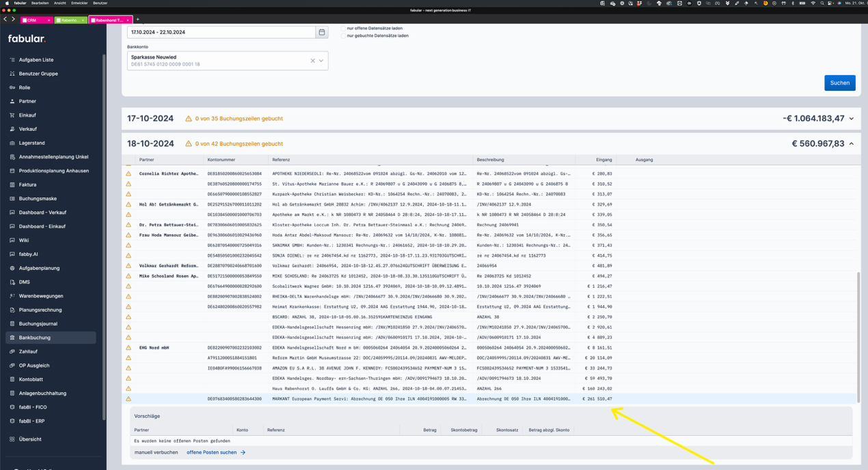
Task: Enable nur offene Datensätze laden
Action: 344,28
